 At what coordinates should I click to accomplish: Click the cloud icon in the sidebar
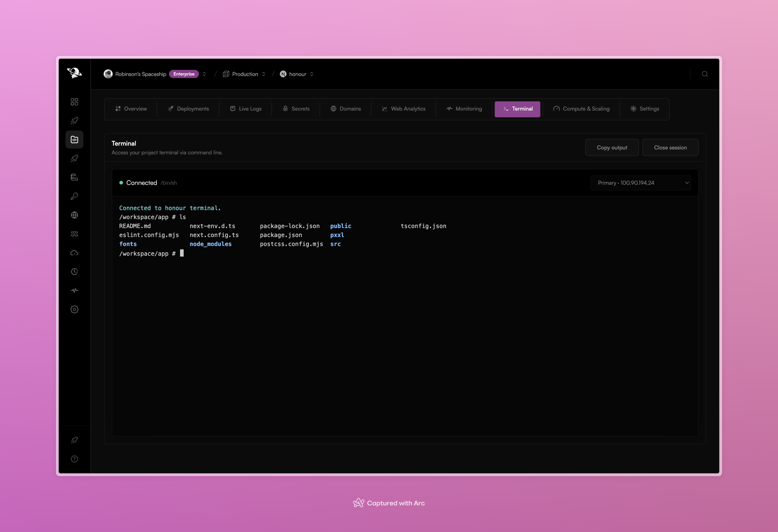74,253
